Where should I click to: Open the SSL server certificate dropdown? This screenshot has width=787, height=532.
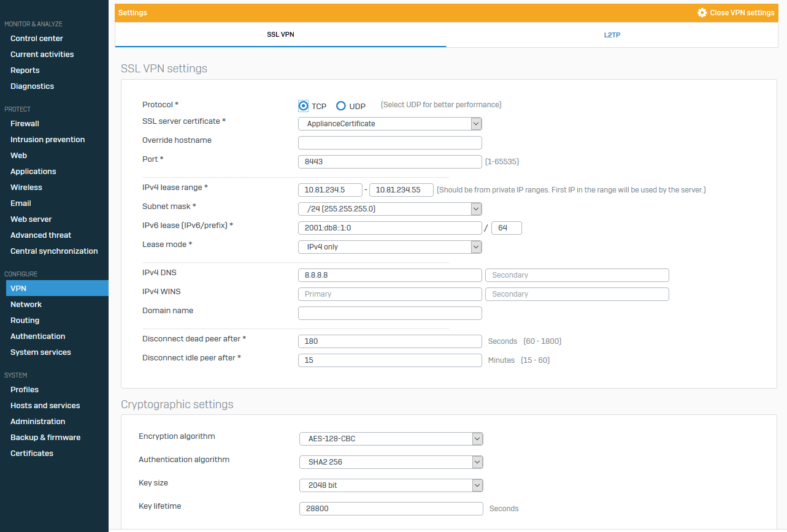(390, 124)
